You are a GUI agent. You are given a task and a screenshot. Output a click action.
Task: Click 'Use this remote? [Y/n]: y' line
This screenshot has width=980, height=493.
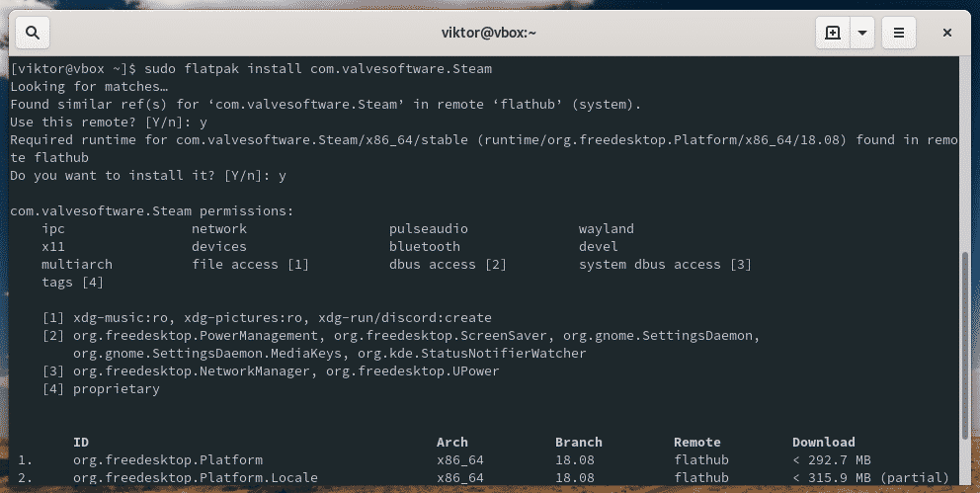point(109,122)
